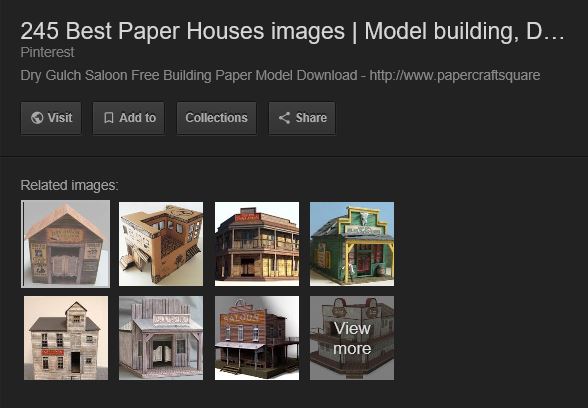The width and height of the screenshot is (588, 408).
Task: Open the pink-roof saloon thumbnail
Action: click(x=66, y=244)
